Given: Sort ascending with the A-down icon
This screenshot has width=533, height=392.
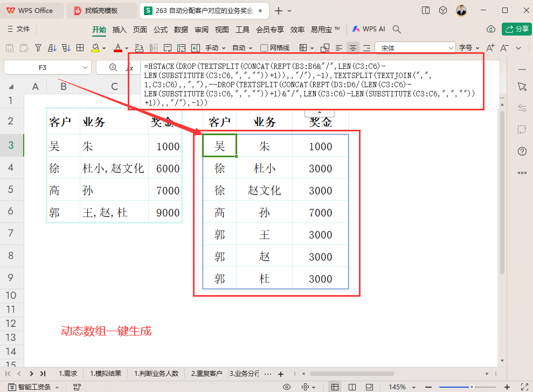Looking at the screenshot, I should pyautogui.click(x=52, y=48).
